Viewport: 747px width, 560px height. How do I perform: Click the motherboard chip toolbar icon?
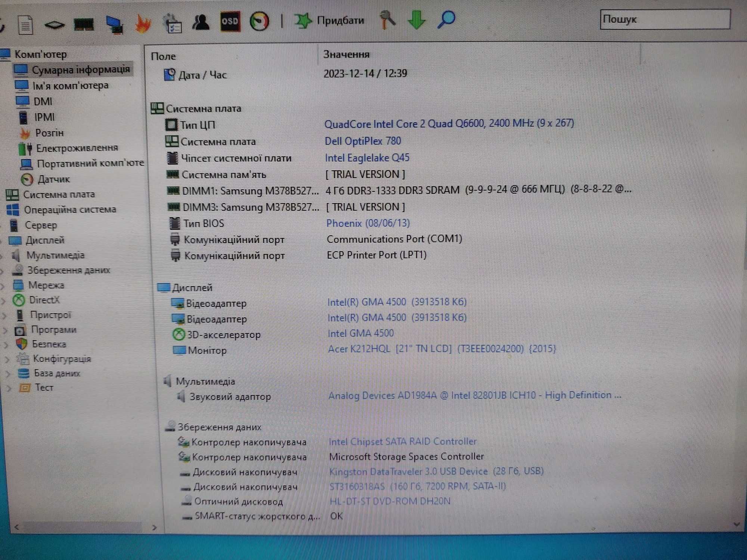55,25
